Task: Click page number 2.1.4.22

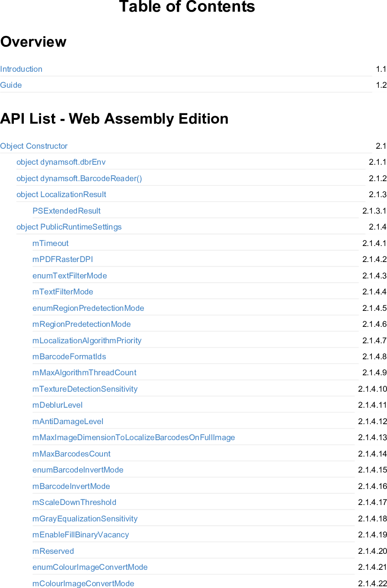Action: tap(372, 584)
